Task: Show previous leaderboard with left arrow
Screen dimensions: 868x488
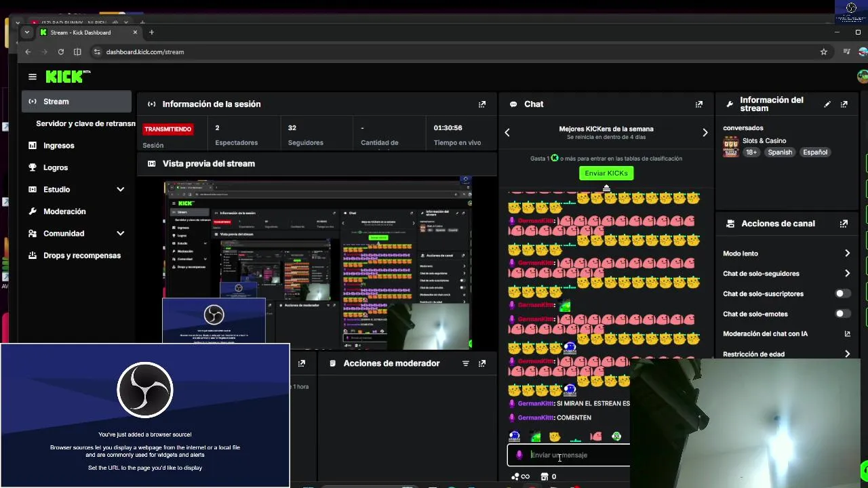Action: tap(507, 133)
